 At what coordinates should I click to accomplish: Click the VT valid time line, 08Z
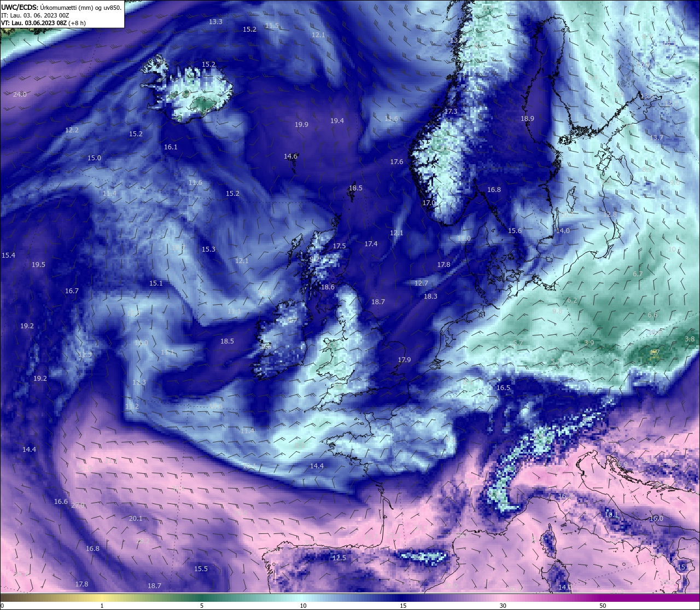43,23
